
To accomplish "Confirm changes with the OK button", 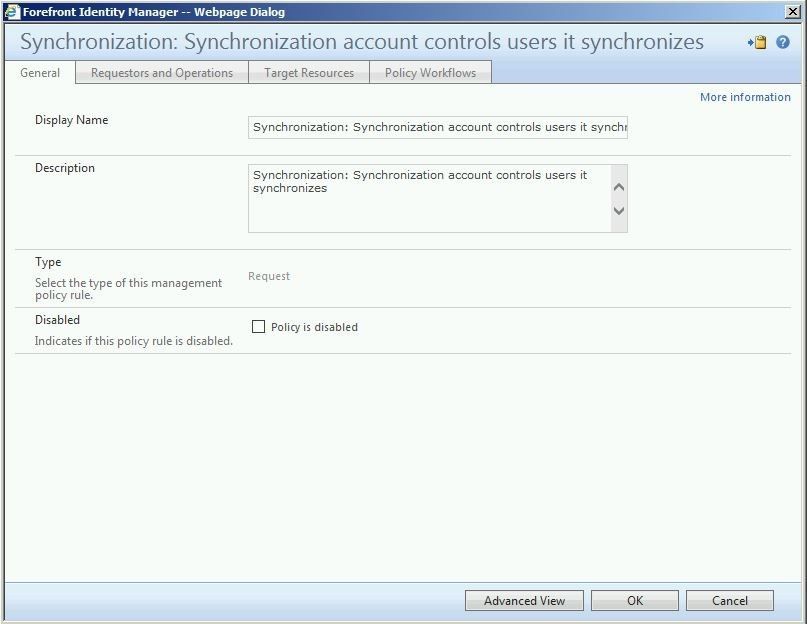I will click(635, 601).
